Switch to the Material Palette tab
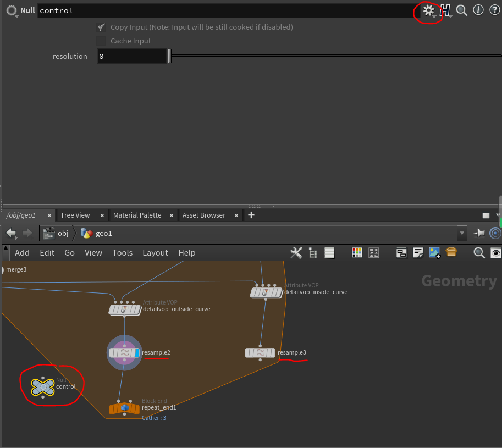 pos(136,215)
